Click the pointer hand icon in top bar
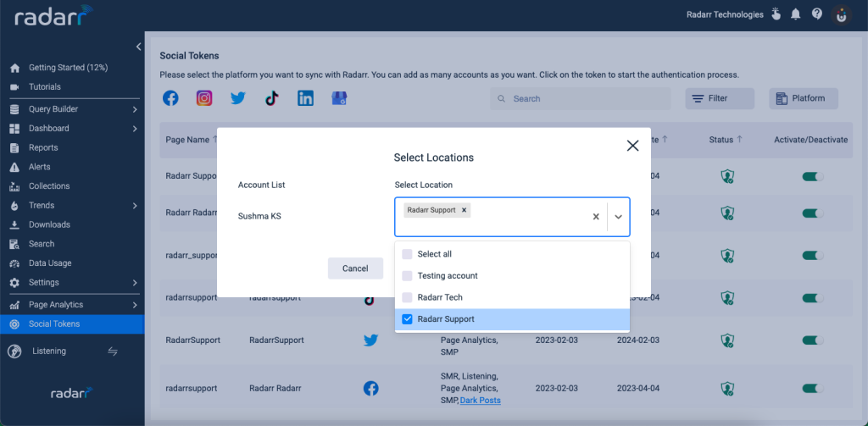Screen dimensions: 868x426 pyautogui.click(x=776, y=14)
